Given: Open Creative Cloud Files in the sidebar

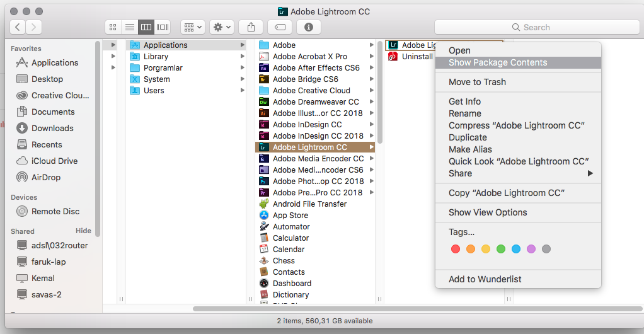Looking at the screenshot, I should 52,95.
